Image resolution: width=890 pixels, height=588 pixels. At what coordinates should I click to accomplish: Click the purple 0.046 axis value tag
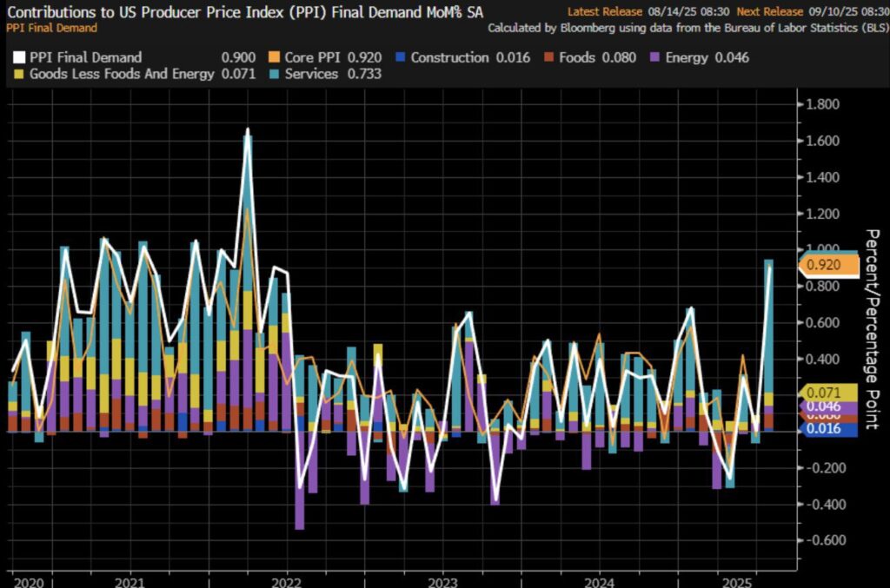(828, 406)
